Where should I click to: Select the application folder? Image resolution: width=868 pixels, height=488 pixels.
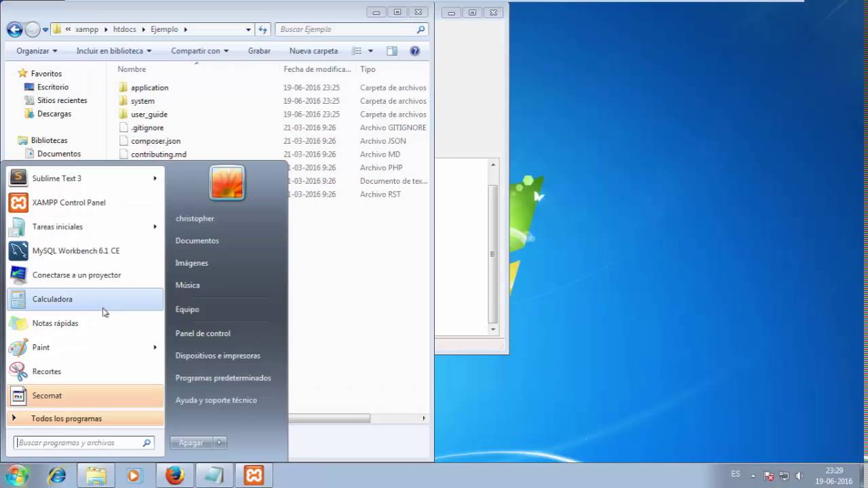(x=149, y=87)
